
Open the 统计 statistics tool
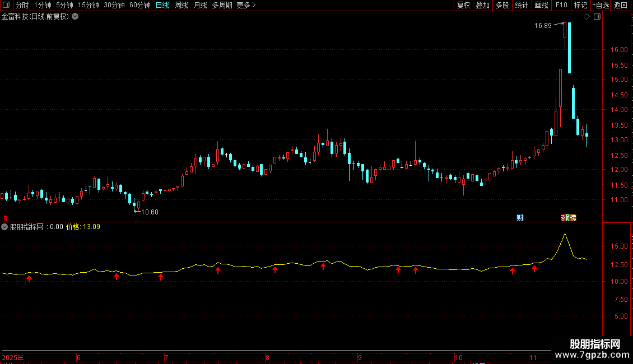click(522, 5)
